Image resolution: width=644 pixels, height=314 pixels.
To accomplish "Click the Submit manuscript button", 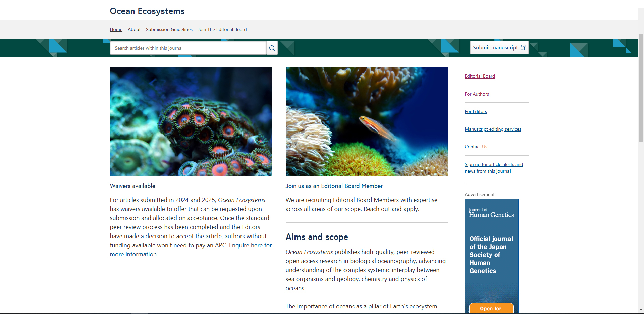I will [x=499, y=48].
